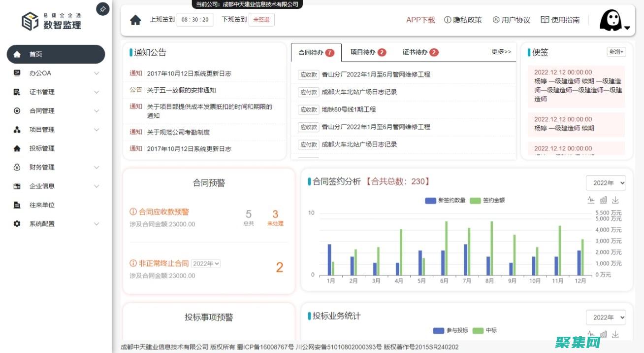Click the 12月 green 签约金额 bar
Image resolution: width=644 pixels, height=353 pixels.
582,257
